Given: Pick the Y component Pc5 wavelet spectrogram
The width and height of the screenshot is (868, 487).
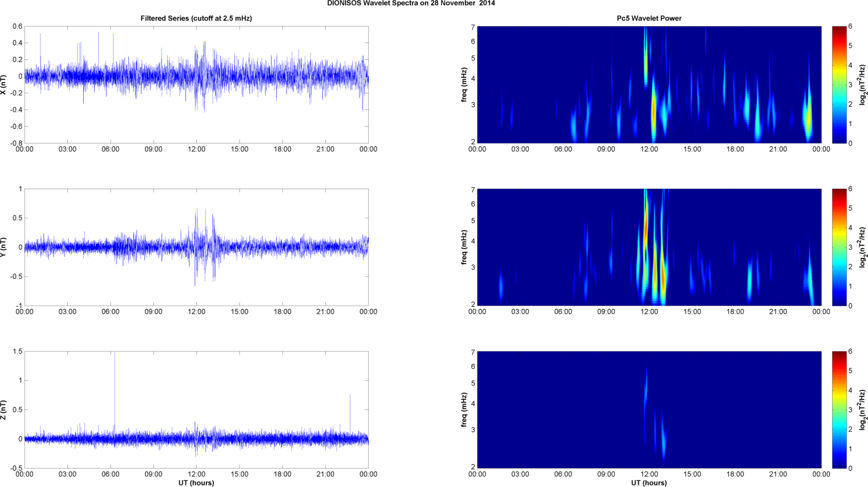Looking at the screenshot, I should tap(649, 247).
